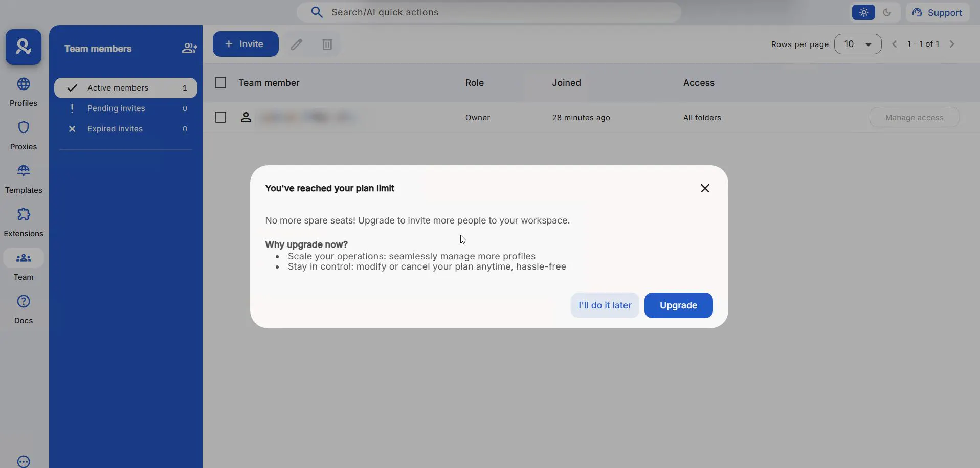Tick the select-all Team member checkbox
The height and width of the screenshot is (468, 980).
220,82
